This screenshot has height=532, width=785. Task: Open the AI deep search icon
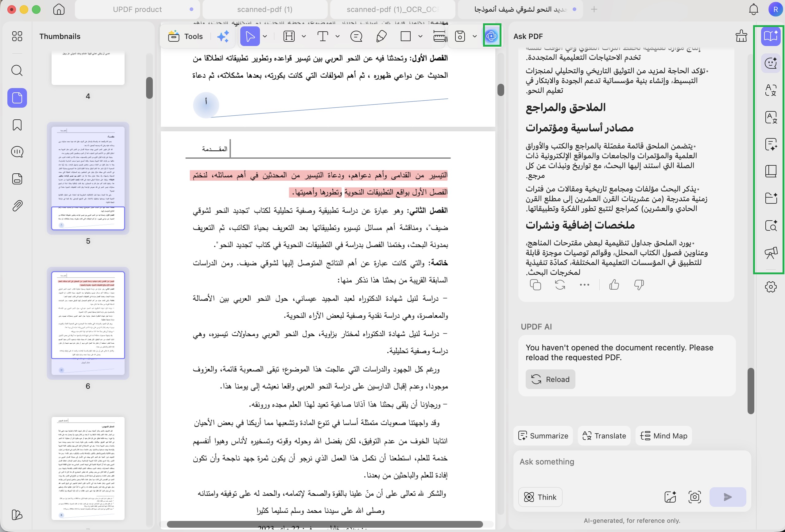[771, 225]
